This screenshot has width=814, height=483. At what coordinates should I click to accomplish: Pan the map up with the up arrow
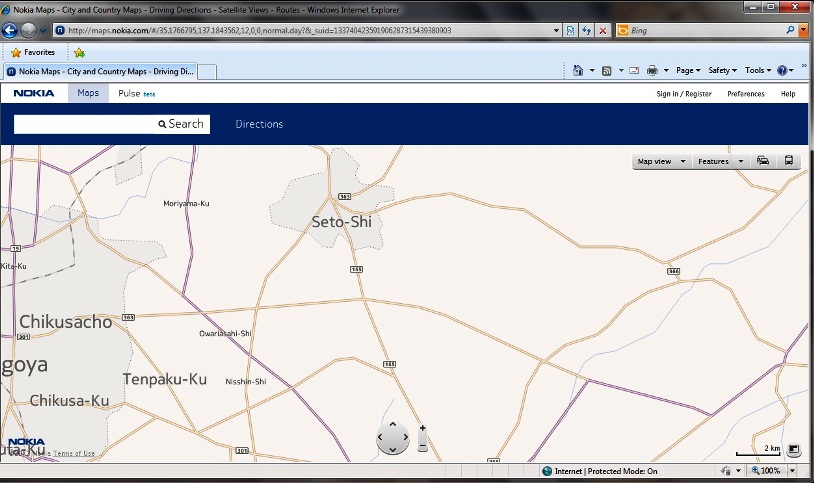click(392, 424)
